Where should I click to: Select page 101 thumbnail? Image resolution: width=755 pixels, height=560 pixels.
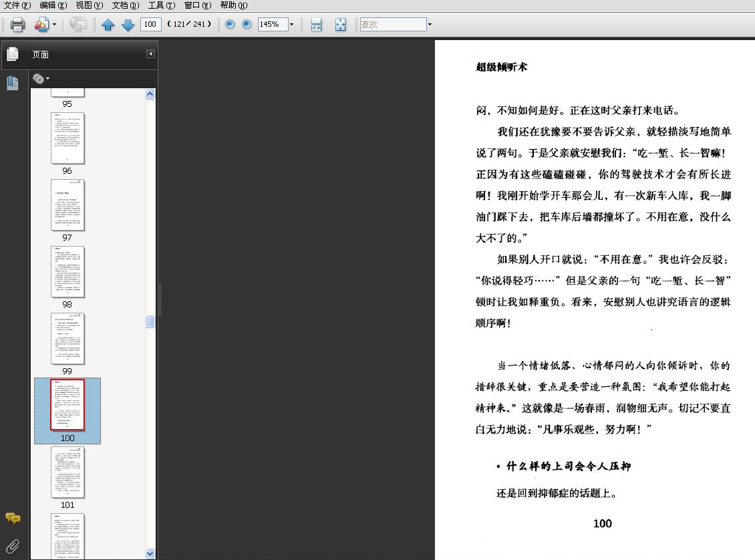[x=67, y=472]
